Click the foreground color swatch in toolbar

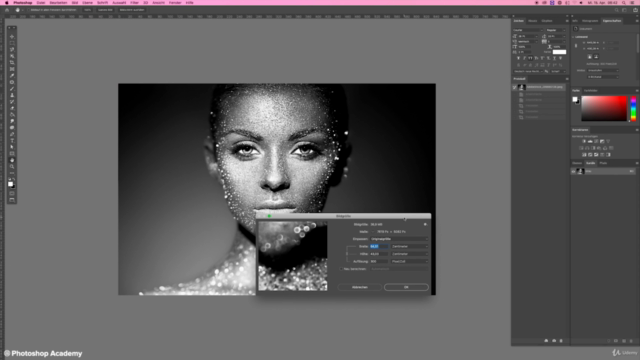pyautogui.click(x=11, y=184)
